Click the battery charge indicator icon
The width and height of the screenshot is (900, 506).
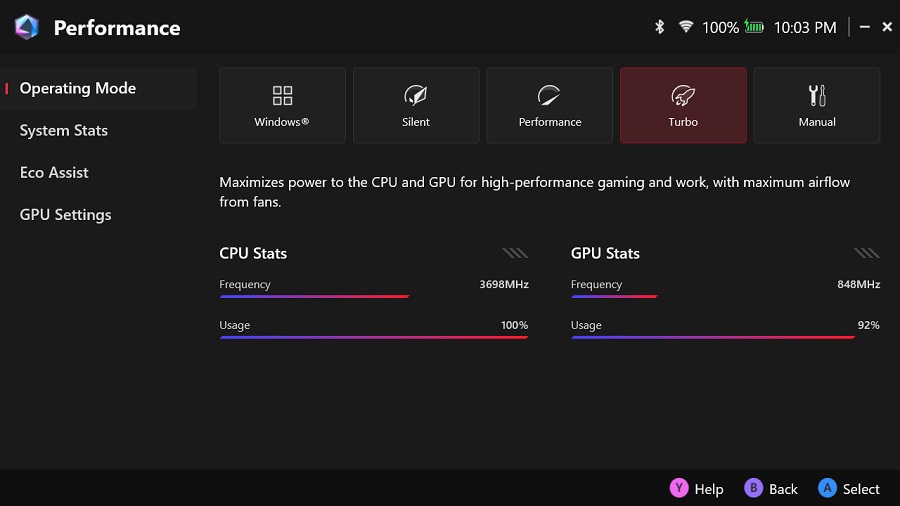pos(754,28)
